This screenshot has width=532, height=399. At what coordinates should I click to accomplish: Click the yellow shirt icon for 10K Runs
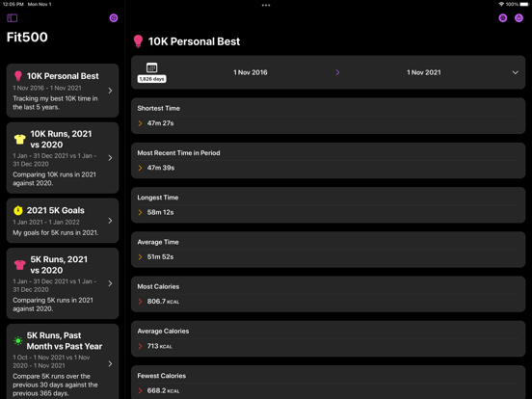[x=20, y=139]
